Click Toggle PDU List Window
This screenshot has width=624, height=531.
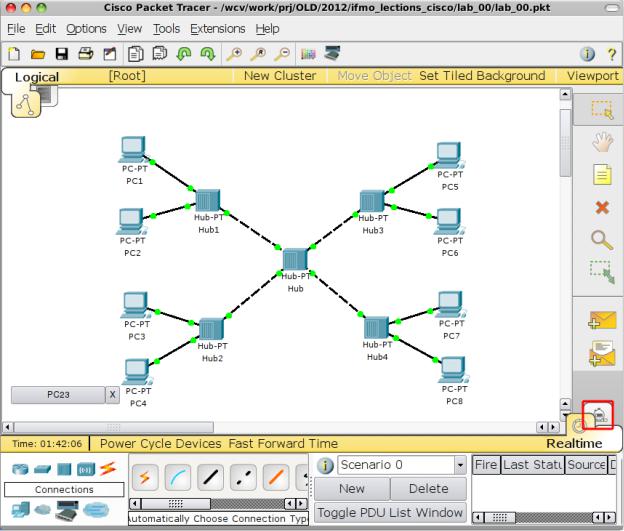coord(390,513)
